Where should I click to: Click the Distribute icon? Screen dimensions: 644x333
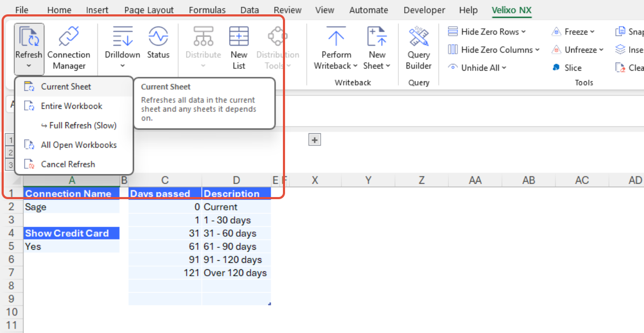pos(203,37)
